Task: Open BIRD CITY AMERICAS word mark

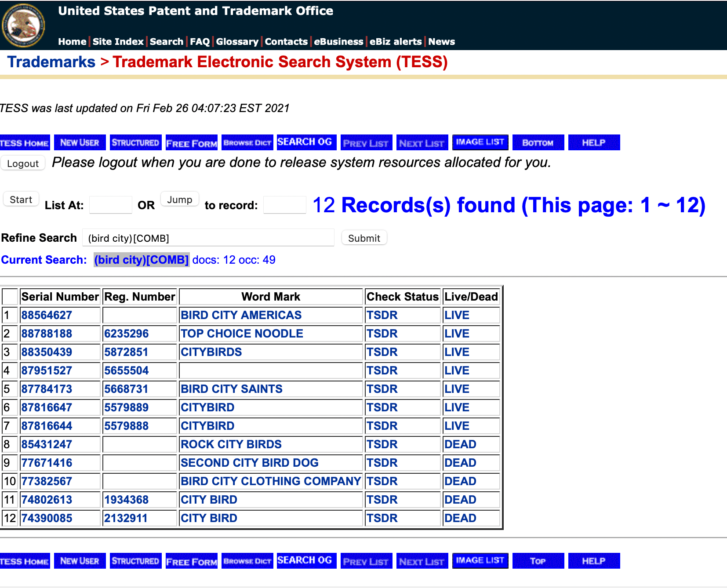Action: [241, 315]
